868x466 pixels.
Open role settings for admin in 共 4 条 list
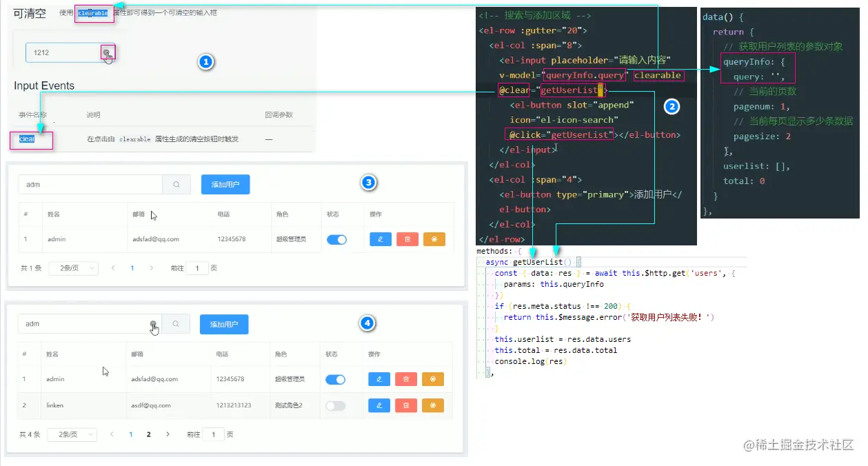[x=433, y=379]
